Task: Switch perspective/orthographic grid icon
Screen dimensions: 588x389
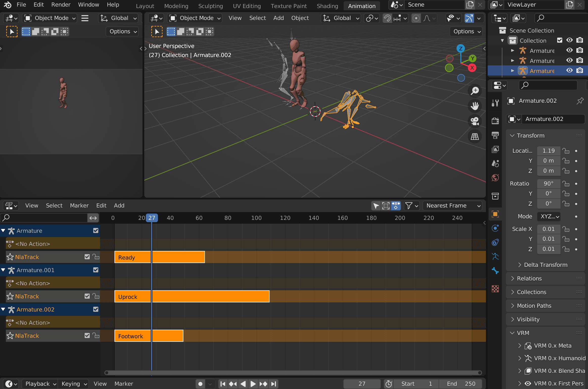Action: coord(475,137)
